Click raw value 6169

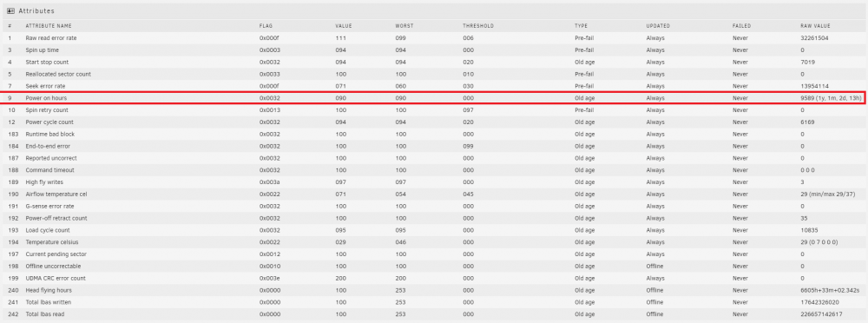click(807, 122)
